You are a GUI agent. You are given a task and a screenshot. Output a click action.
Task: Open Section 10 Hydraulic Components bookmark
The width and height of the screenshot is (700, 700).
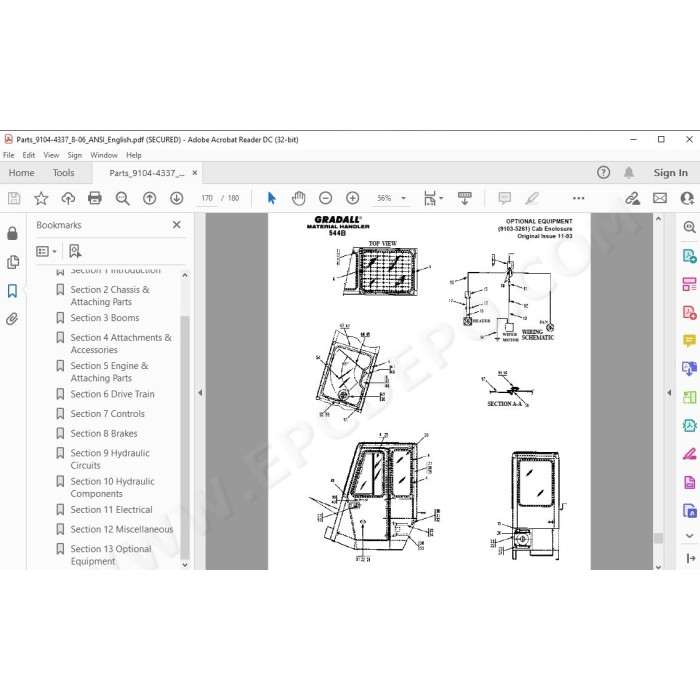(112, 488)
